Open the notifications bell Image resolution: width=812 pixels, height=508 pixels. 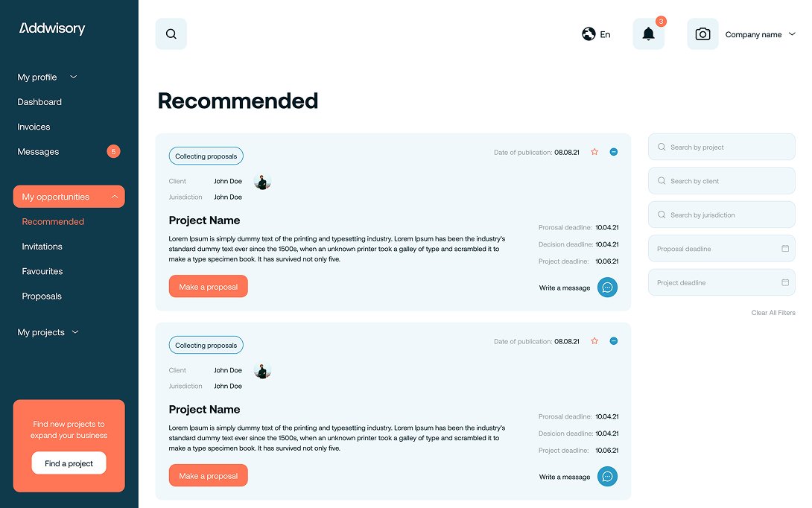[x=648, y=34]
